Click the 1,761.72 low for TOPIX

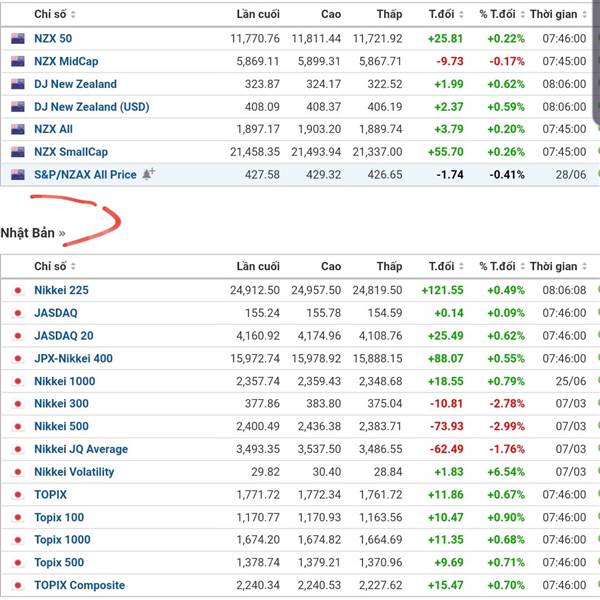click(381, 494)
